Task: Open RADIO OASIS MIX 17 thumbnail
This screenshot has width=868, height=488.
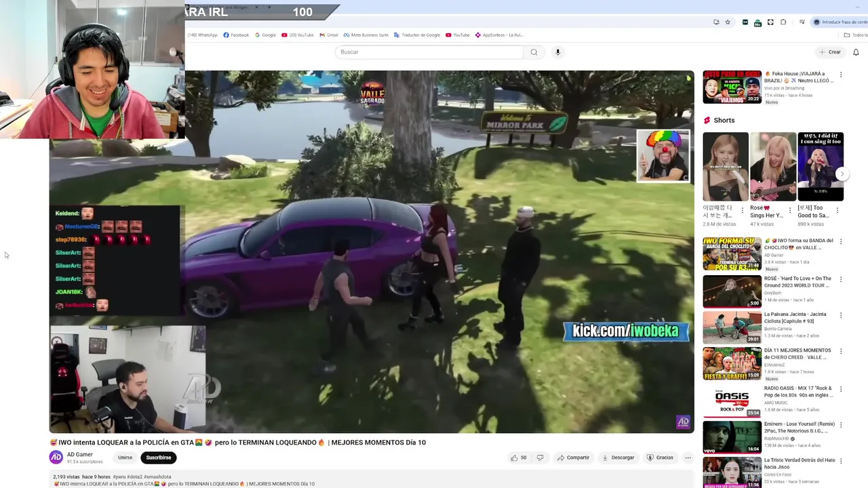Action: (732, 401)
